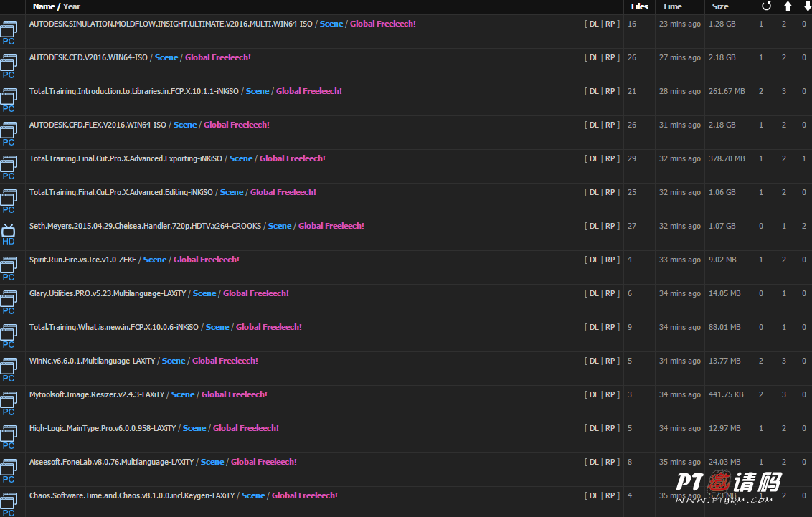The width and height of the screenshot is (812, 517).
Task: Download via DL on Total.Training.Introduction.to.Libraries row
Action: coord(594,91)
